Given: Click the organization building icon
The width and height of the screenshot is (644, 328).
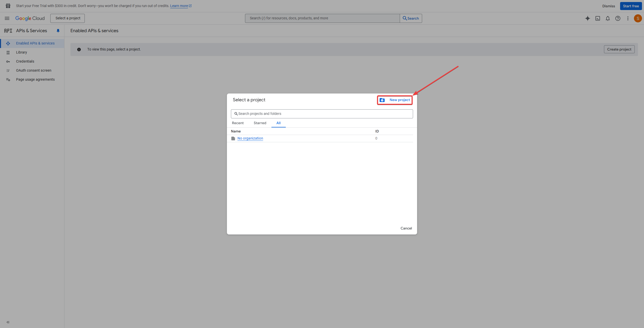Looking at the screenshot, I should [233, 138].
